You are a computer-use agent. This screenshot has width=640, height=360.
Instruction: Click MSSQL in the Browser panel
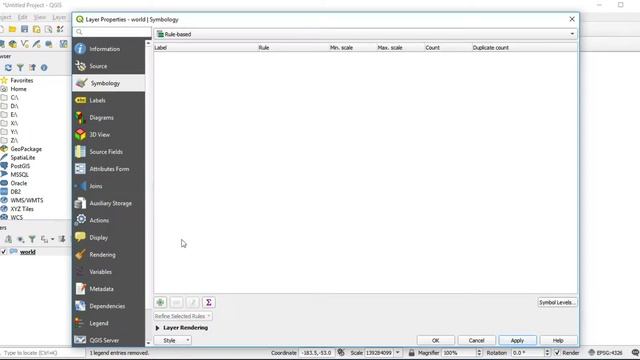[x=20, y=175]
